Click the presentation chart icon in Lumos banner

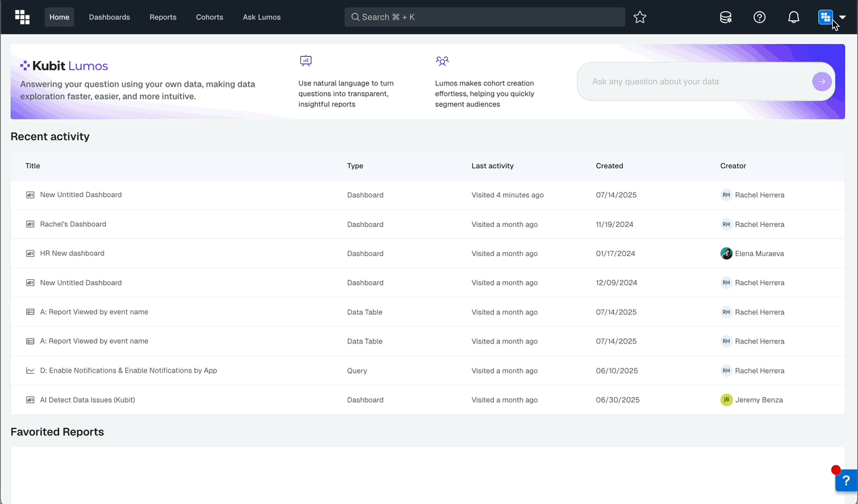(306, 61)
